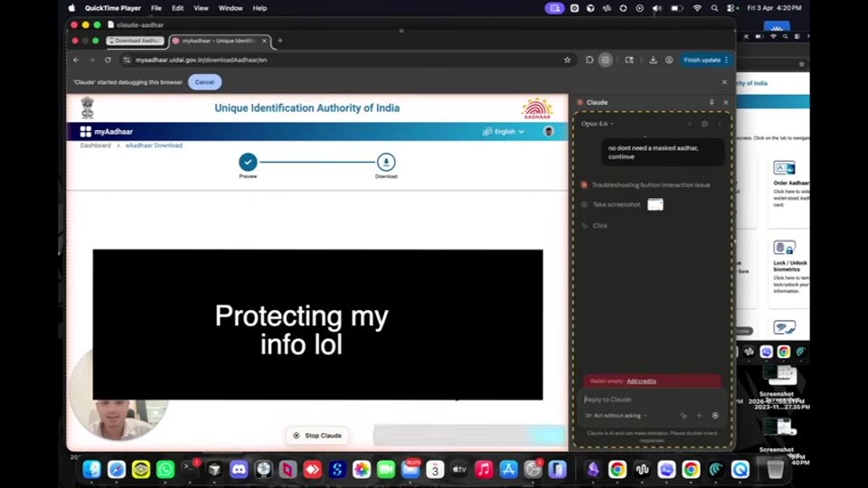868x488 pixels.
Task: Reload the page with the refresh icon
Action: [108, 60]
